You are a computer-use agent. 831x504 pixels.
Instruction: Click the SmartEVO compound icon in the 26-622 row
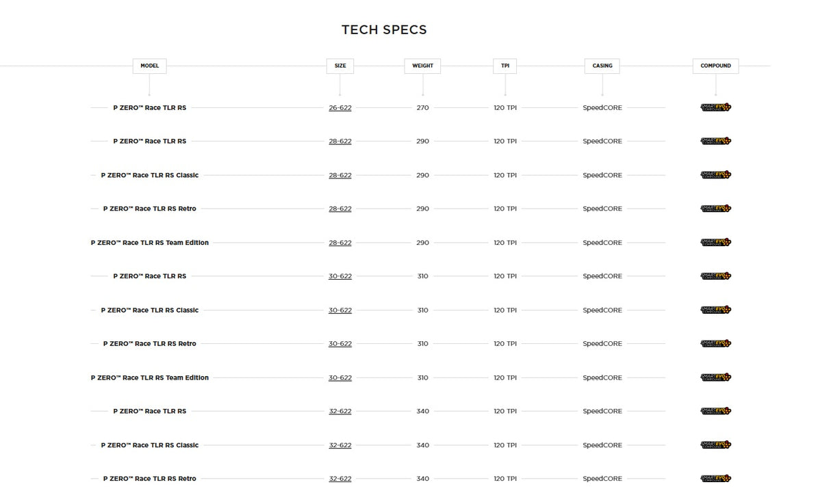[715, 107]
